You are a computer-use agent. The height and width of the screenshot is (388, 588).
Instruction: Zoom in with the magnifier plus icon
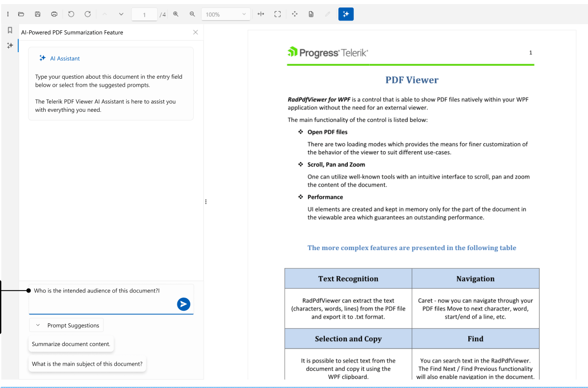pyautogui.click(x=176, y=14)
